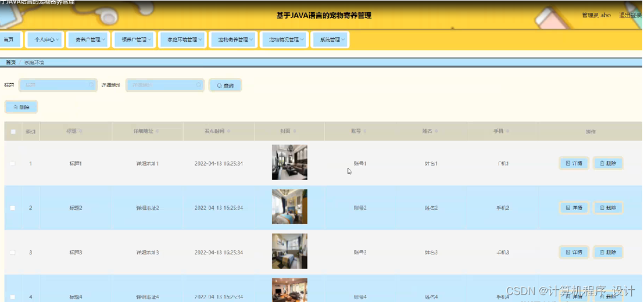Tick the checkbox for row 3

click(x=13, y=253)
